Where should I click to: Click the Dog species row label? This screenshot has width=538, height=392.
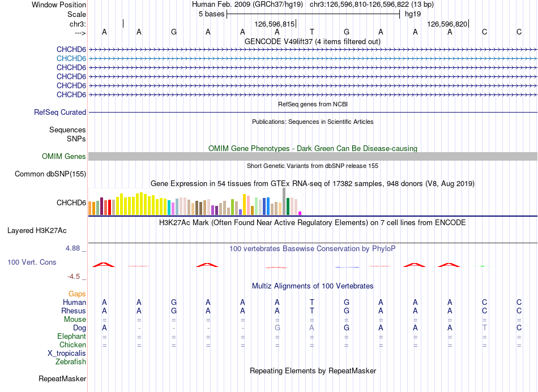pos(79,328)
